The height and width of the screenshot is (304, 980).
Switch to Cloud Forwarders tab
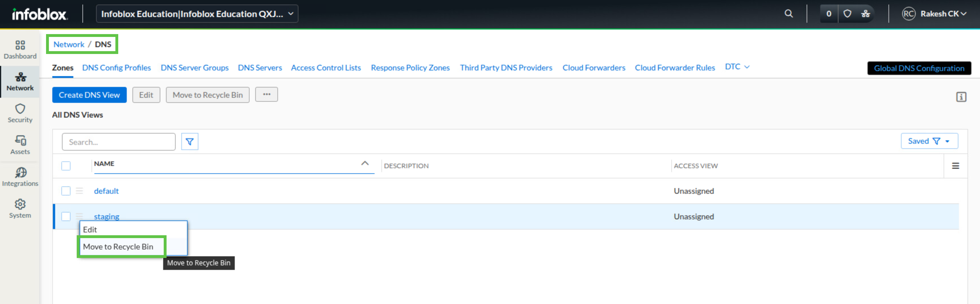point(594,68)
